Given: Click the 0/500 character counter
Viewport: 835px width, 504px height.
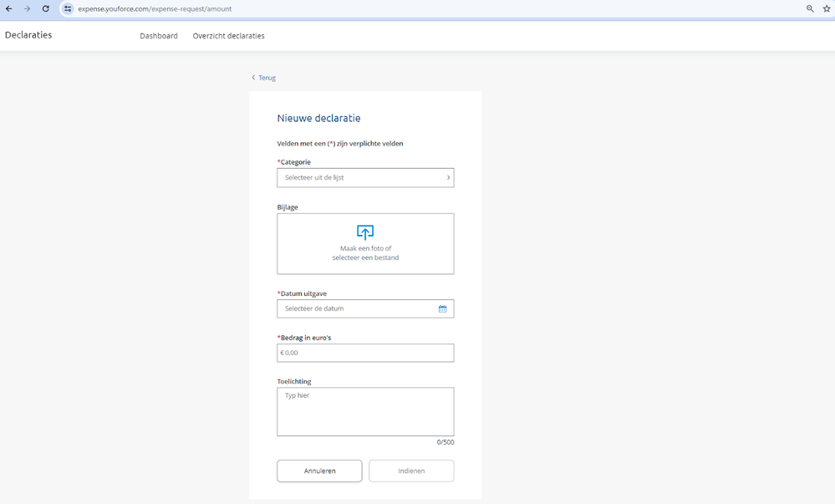Looking at the screenshot, I should click(446, 442).
